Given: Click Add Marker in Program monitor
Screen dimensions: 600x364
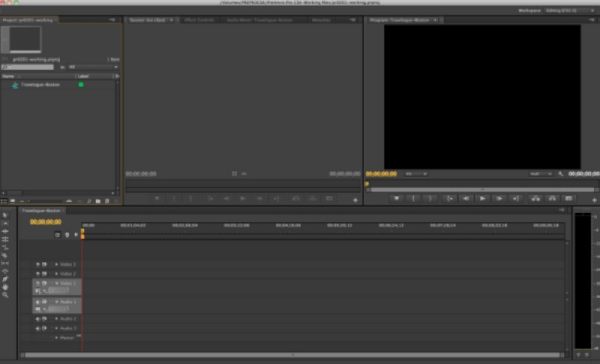Looking at the screenshot, I should pos(396,198).
